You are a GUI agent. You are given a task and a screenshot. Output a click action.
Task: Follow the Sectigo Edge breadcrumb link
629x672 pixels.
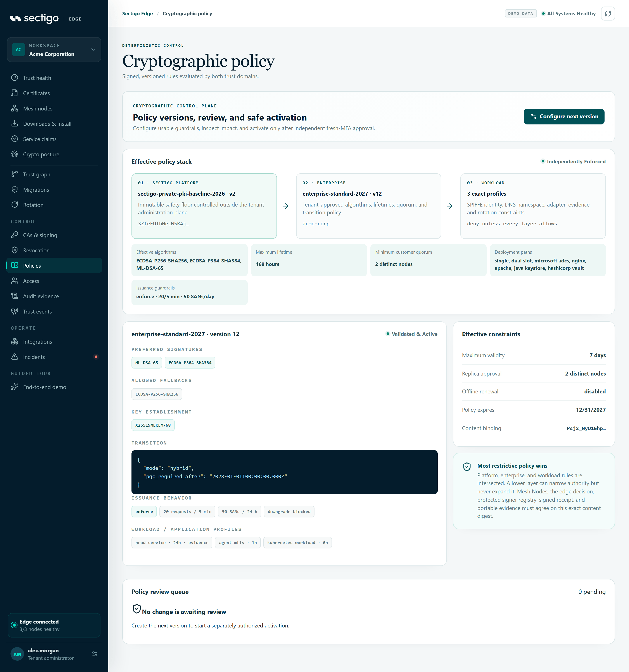click(137, 14)
